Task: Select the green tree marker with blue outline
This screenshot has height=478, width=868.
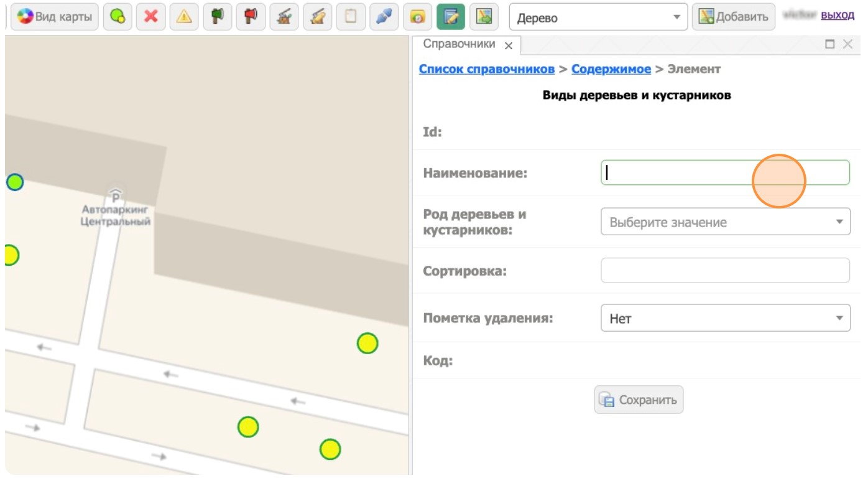Action: click(x=15, y=182)
